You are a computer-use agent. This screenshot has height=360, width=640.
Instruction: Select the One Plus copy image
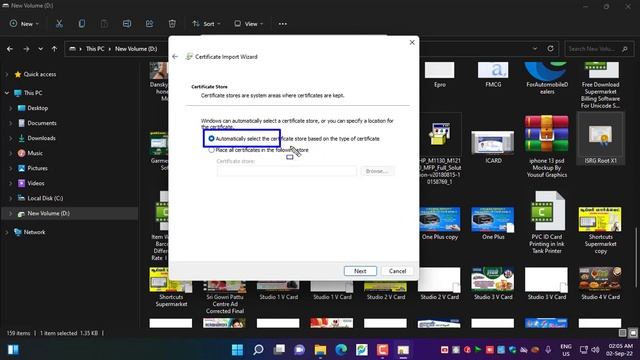(440, 223)
